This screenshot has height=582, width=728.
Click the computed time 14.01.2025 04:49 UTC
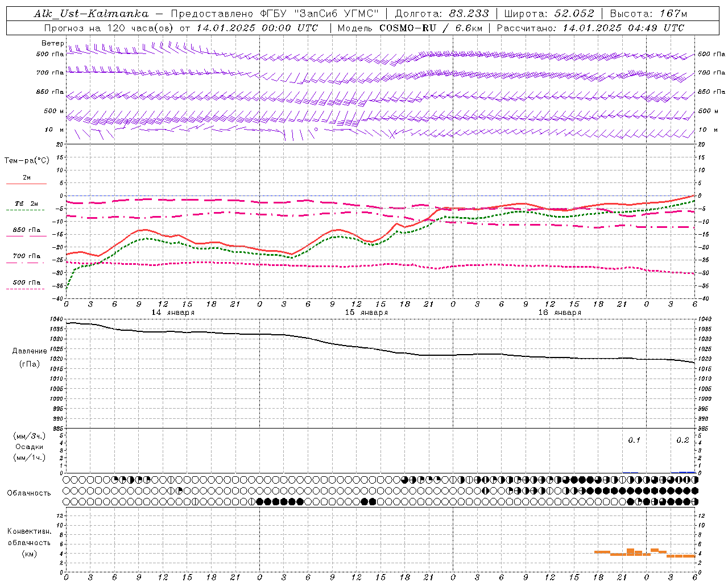click(x=623, y=28)
